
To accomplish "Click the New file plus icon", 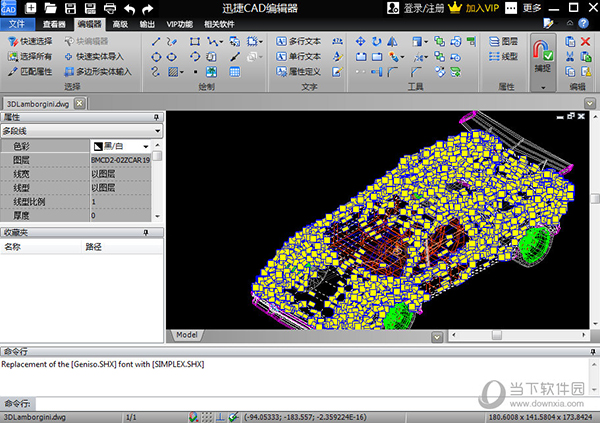I will pyautogui.click(x=31, y=8).
